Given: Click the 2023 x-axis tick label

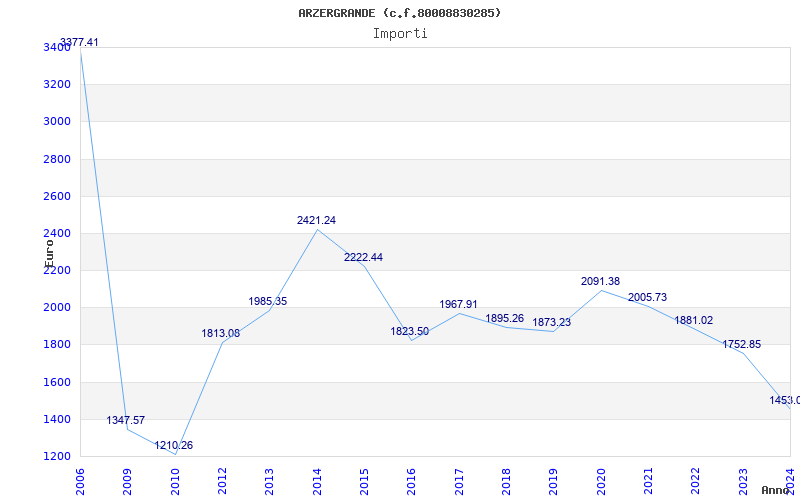Looking at the screenshot, I should click(x=743, y=481).
